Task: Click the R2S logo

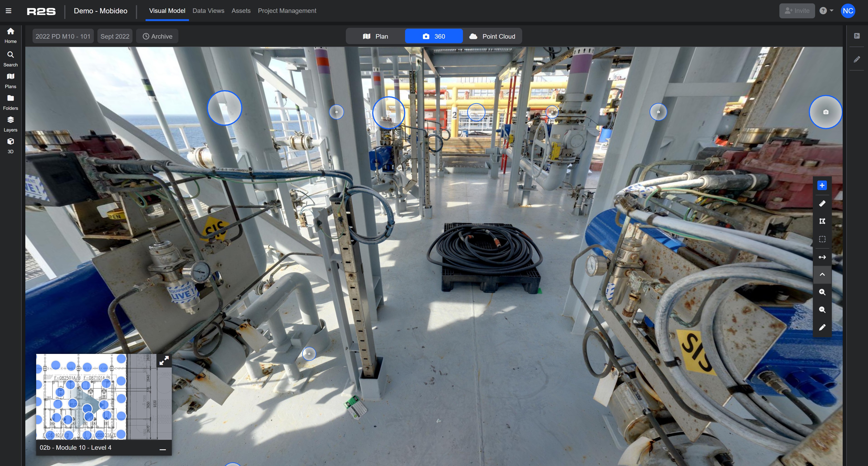Action: point(41,12)
